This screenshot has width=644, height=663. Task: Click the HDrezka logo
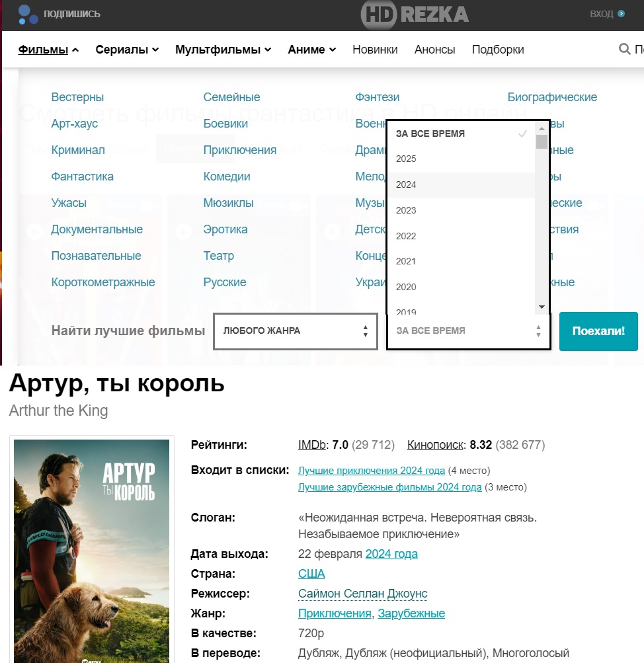pyautogui.click(x=415, y=15)
